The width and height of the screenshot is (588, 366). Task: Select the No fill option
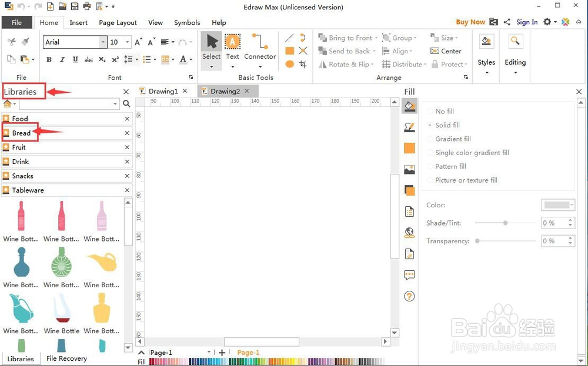(441, 111)
